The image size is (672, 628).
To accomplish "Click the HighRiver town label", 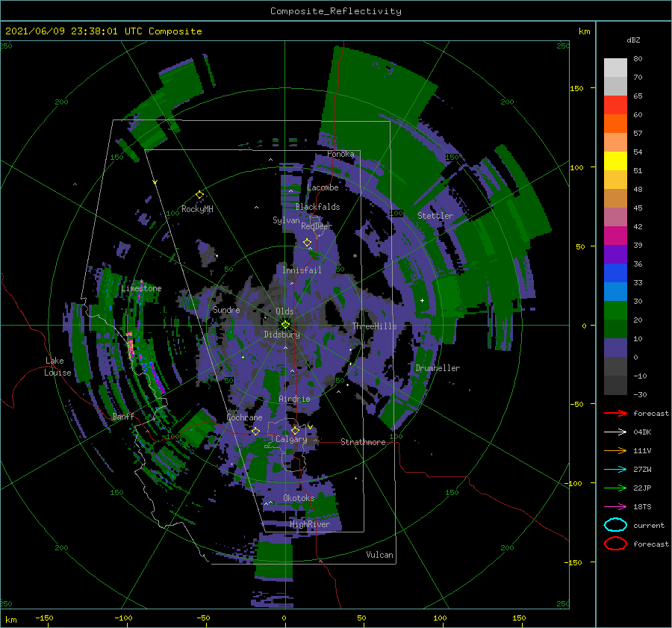I will click(310, 524).
